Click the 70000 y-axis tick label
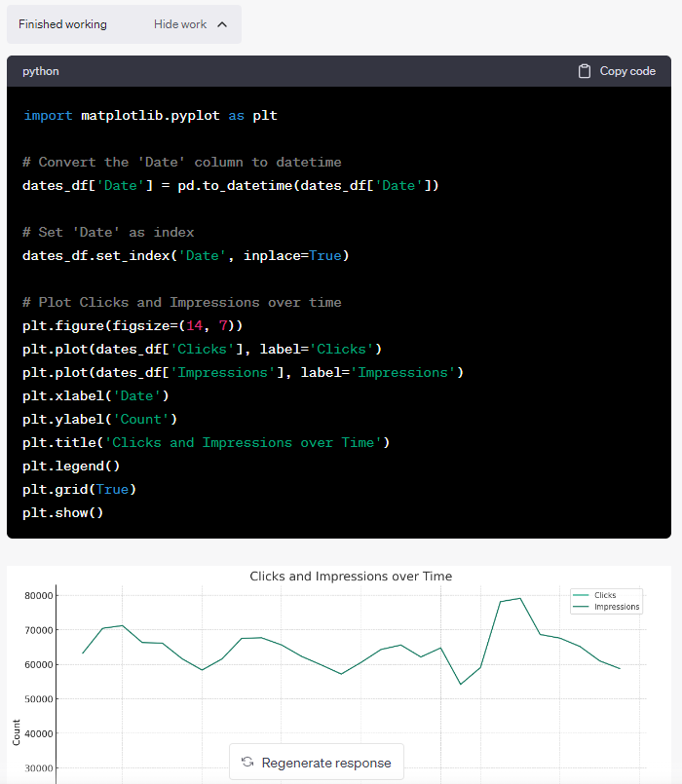682x784 pixels. (x=39, y=630)
